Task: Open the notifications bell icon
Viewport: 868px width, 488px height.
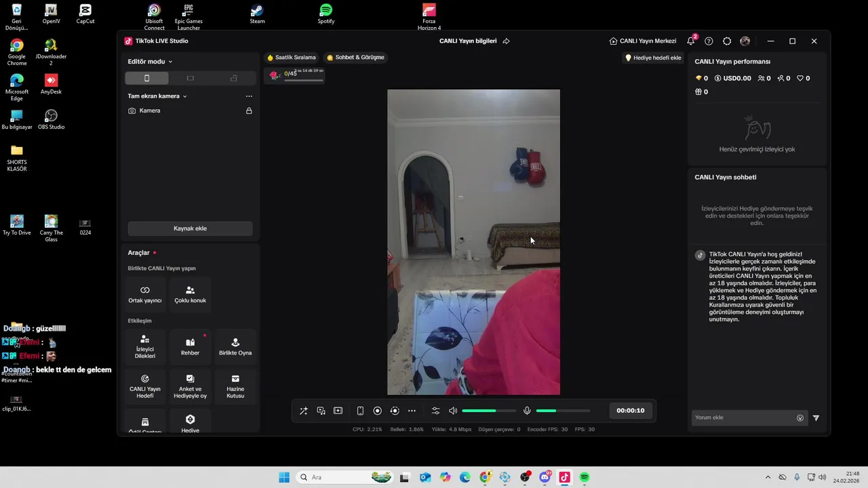Action: (x=691, y=41)
